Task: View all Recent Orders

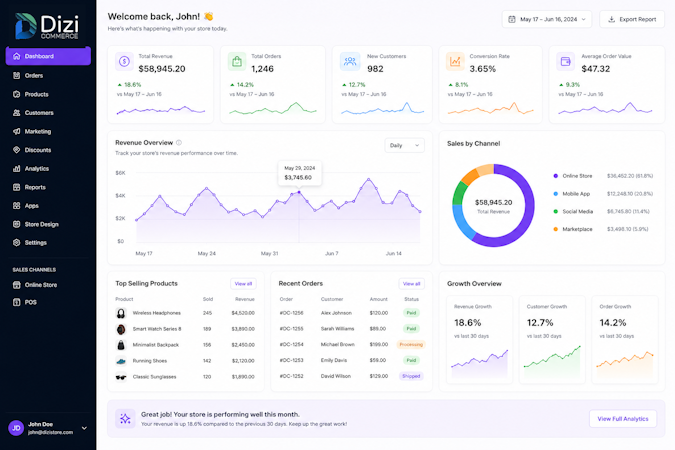Action: pos(411,284)
